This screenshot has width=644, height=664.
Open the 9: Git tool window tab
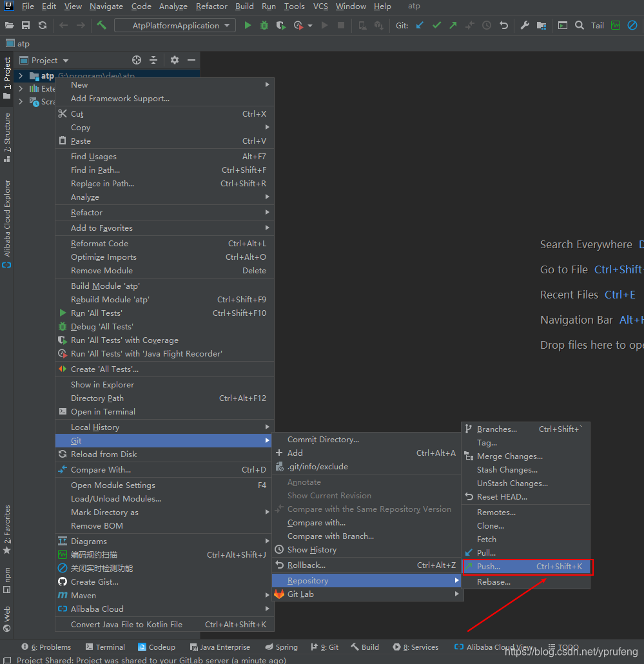click(325, 647)
